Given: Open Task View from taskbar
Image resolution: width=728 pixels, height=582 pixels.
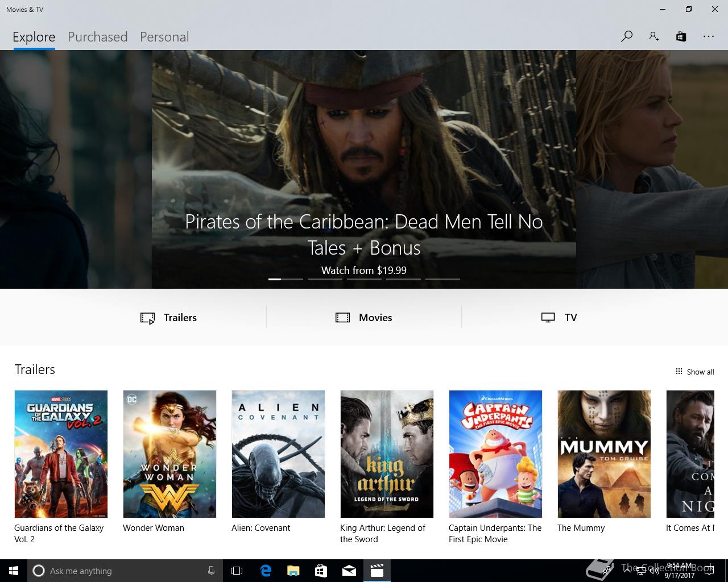Looking at the screenshot, I should [237, 571].
